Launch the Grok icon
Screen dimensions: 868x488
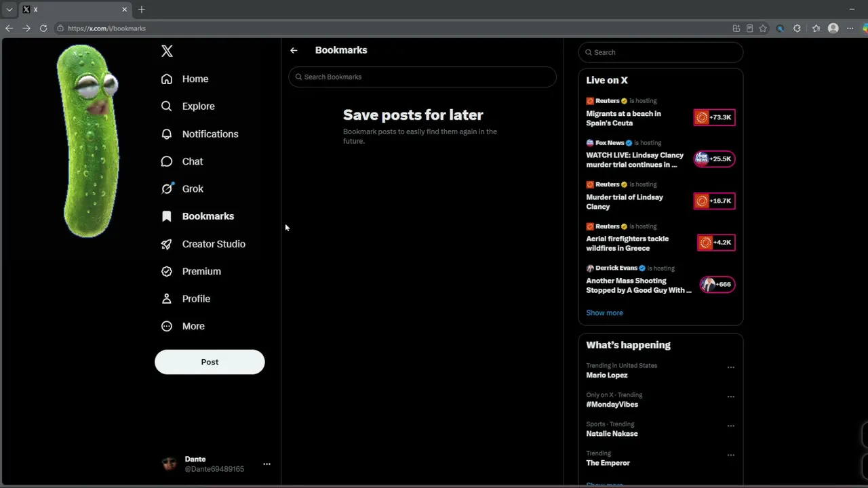pyautogui.click(x=167, y=188)
